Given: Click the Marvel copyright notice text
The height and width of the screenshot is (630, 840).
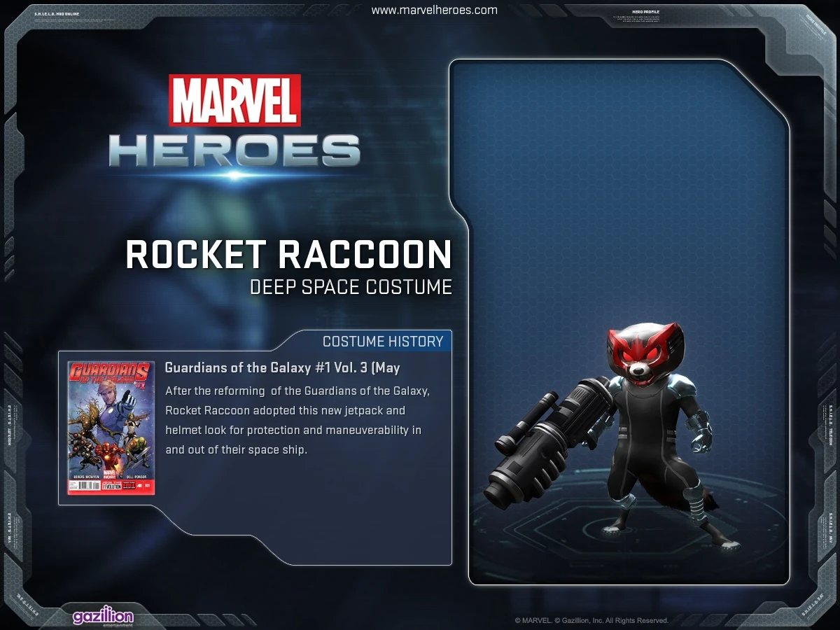Looking at the screenshot, I should 591,620.
